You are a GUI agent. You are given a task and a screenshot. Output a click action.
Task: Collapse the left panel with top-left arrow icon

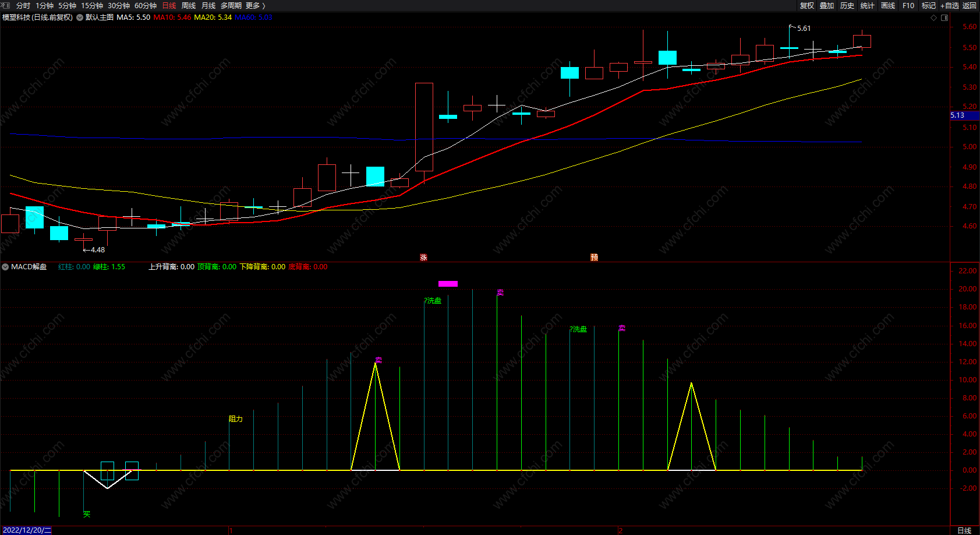tap(6, 5)
